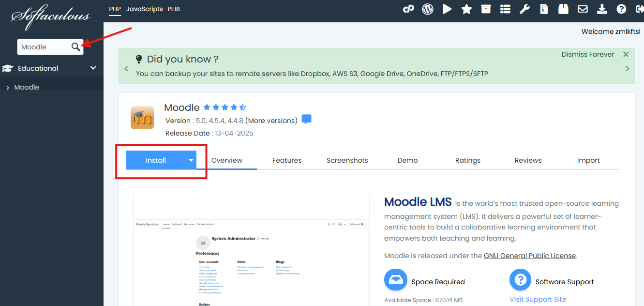Open the wrench settings icon

click(524, 9)
